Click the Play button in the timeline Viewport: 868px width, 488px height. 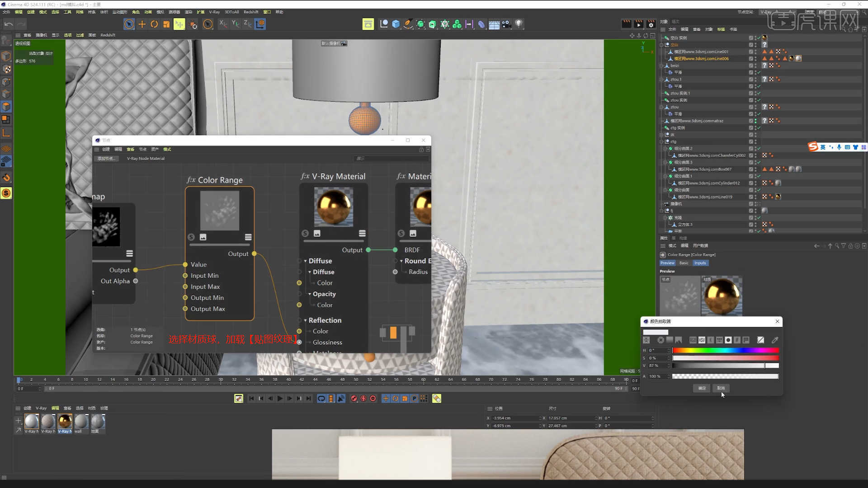[280, 399]
